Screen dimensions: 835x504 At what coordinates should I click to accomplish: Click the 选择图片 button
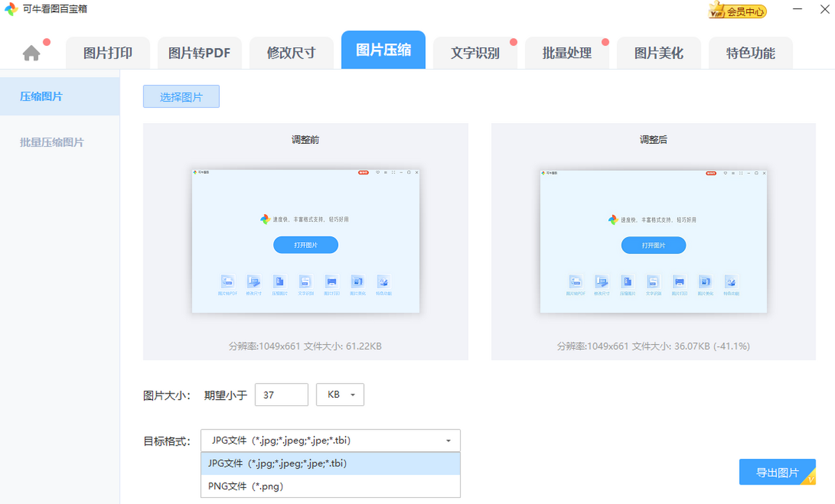tap(181, 97)
